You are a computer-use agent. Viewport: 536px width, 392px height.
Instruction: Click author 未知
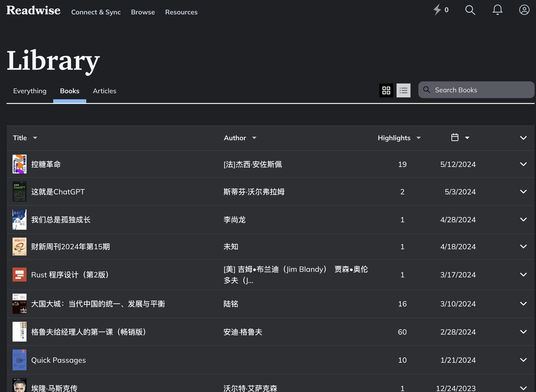(x=231, y=247)
